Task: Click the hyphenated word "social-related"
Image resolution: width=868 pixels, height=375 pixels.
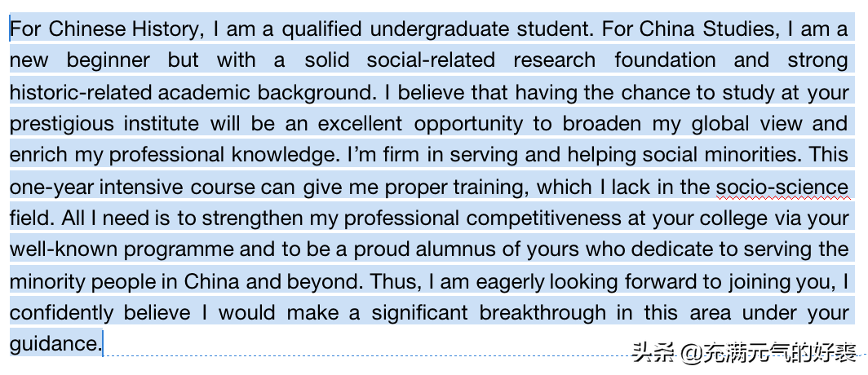Action: [x=430, y=60]
